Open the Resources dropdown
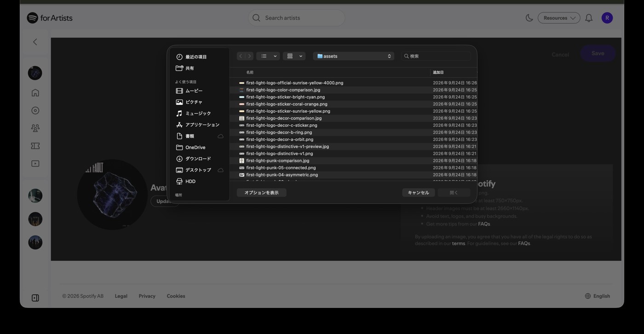This screenshot has width=644, height=334. coord(559,18)
